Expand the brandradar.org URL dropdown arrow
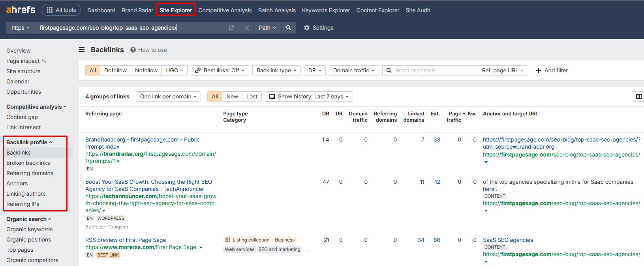 pyautogui.click(x=118, y=161)
